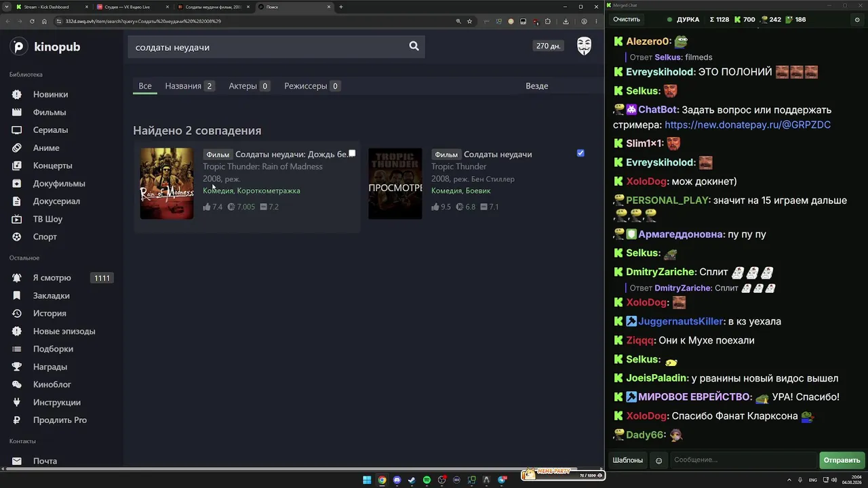Click the Отправить send button

point(842,460)
